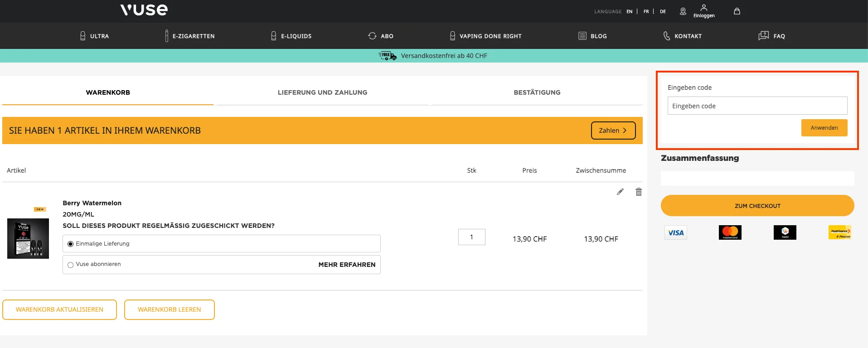The height and width of the screenshot is (348, 868).
Task: Click the Zwischensumme value 13,90 CHF
Action: (x=601, y=239)
